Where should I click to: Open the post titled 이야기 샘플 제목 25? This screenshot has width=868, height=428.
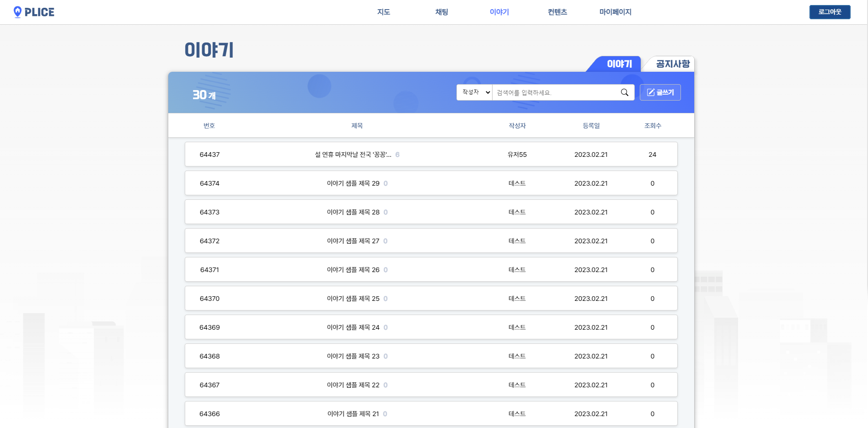coord(353,298)
